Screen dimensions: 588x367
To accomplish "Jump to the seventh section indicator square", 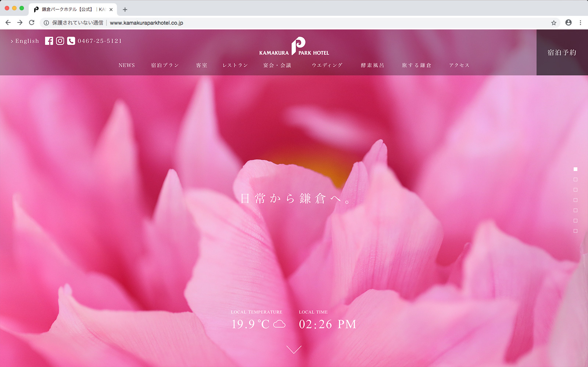I will [576, 231].
